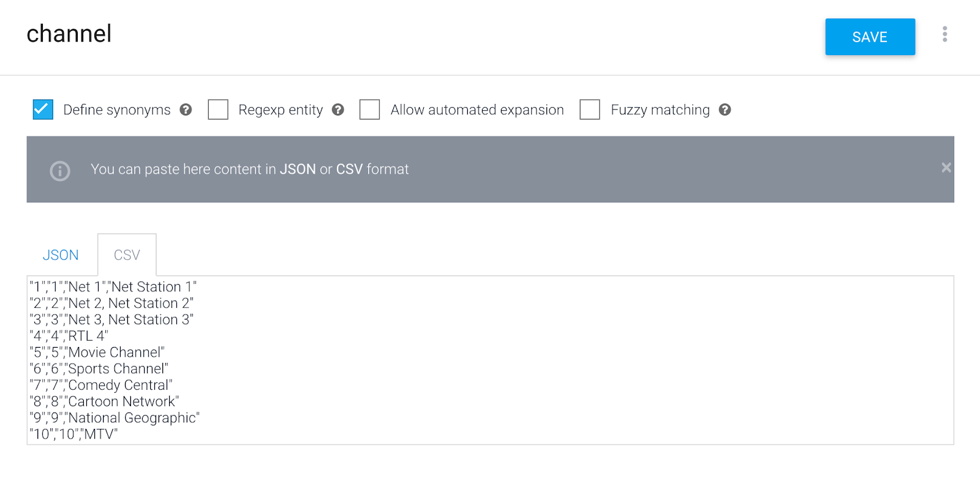Place cursor on the Net Station 1 row

coord(113,287)
